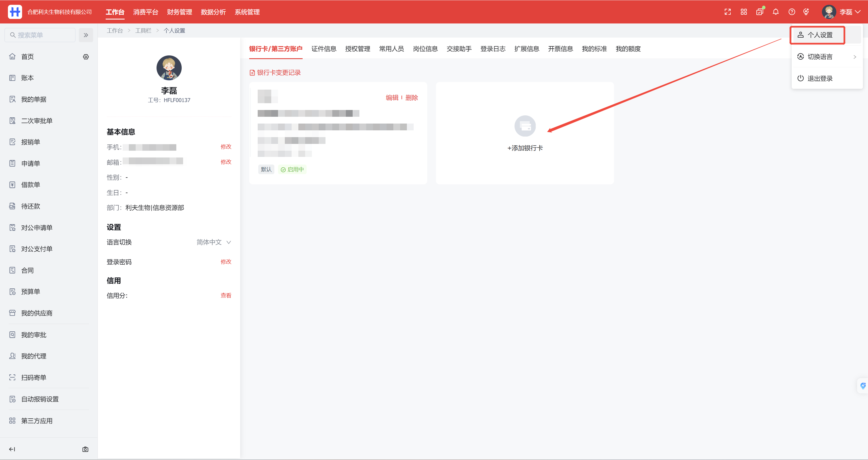
Task: Expand sidebar with double chevron button
Action: pos(86,35)
